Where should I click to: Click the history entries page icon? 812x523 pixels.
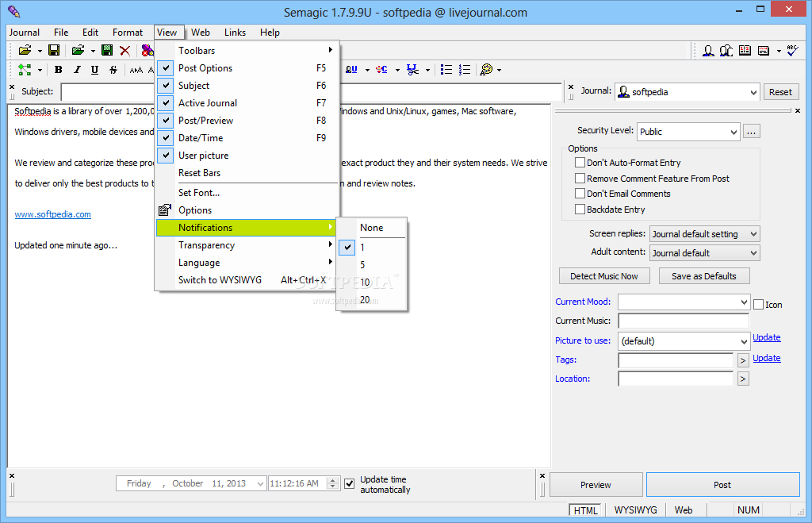tap(764, 50)
